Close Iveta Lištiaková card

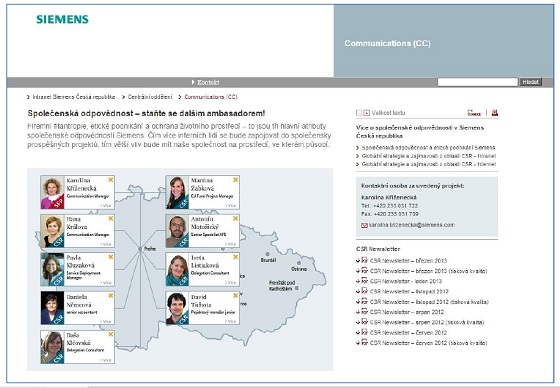(x=235, y=257)
